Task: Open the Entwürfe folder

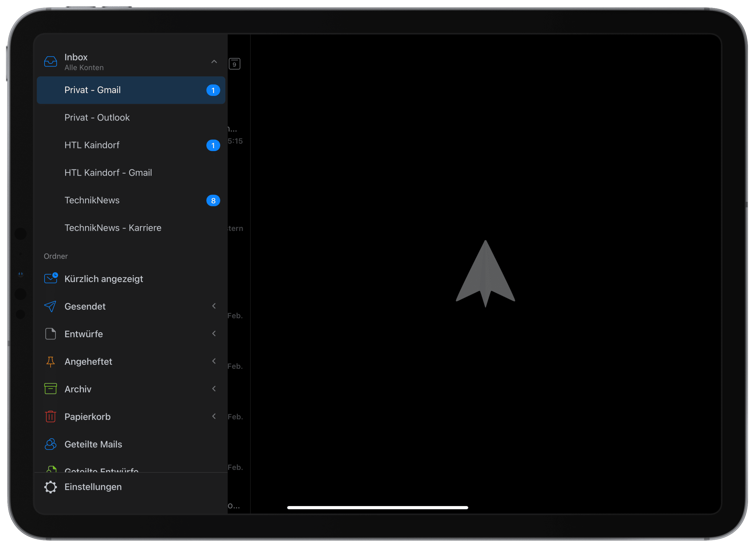Action: click(131, 334)
